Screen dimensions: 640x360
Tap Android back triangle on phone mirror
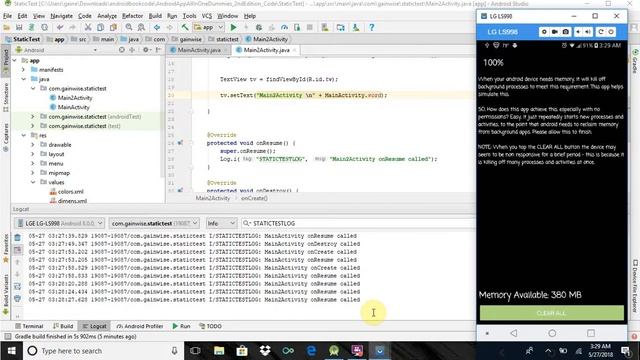pyautogui.click(x=513, y=333)
